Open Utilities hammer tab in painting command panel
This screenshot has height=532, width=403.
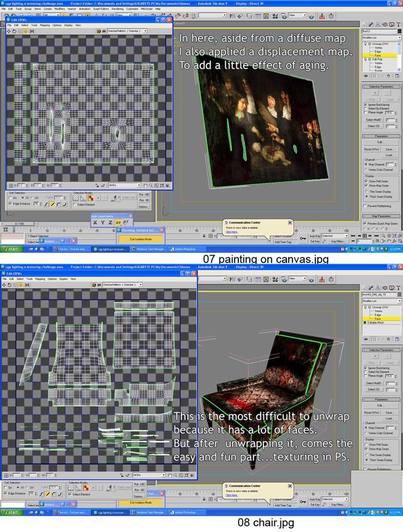398,24
